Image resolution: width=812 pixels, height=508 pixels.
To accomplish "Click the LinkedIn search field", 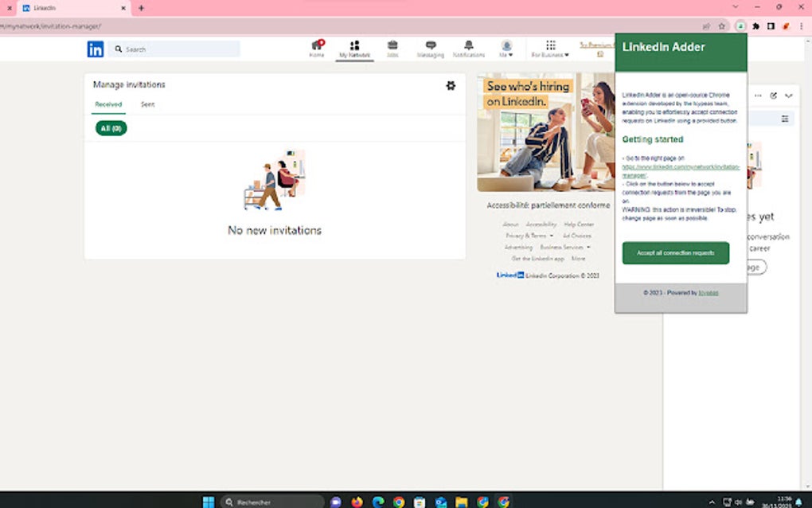I will click(174, 49).
